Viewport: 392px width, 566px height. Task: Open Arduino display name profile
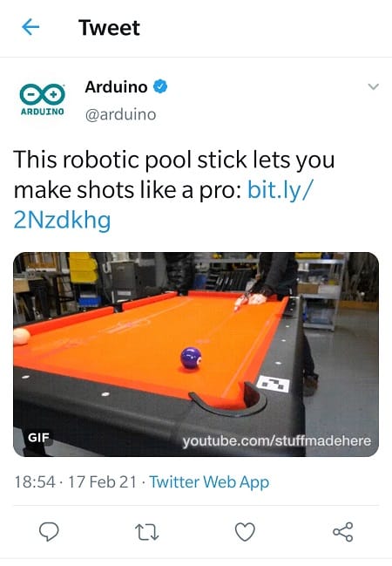coord(116,87)
